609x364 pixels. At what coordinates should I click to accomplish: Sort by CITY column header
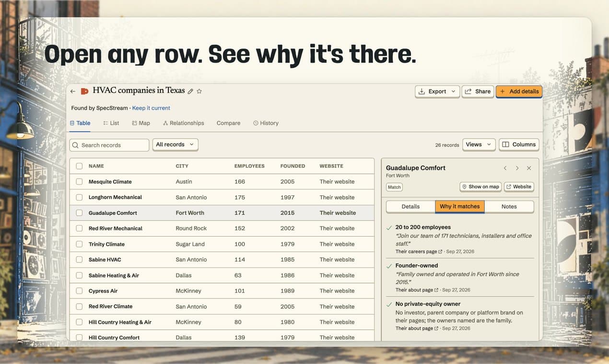(182, 166)
